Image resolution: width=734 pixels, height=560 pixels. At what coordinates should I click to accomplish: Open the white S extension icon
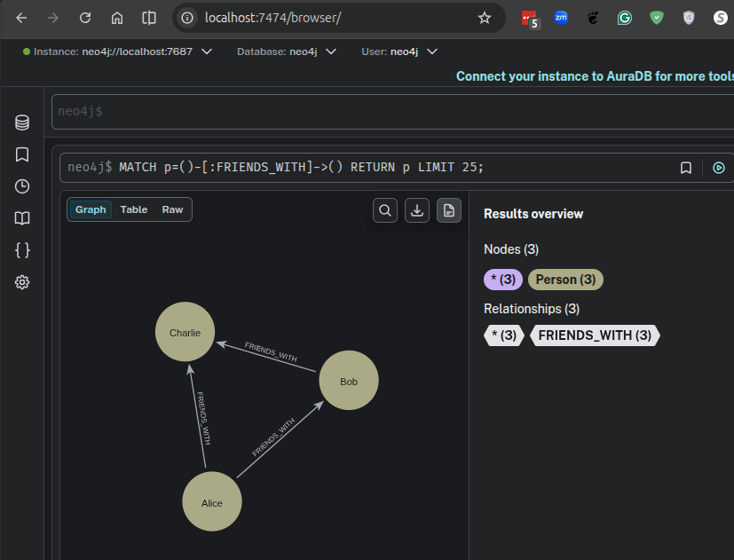tap(720, 18)
